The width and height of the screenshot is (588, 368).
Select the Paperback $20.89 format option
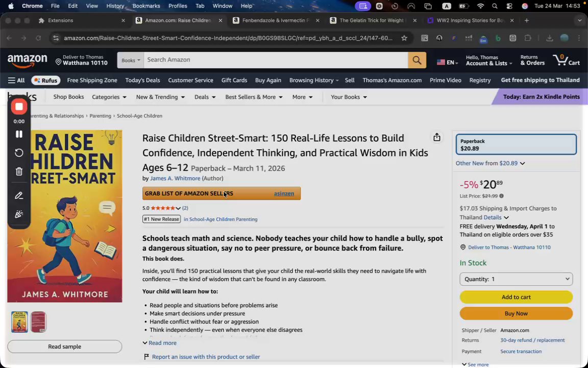[516, 145]
